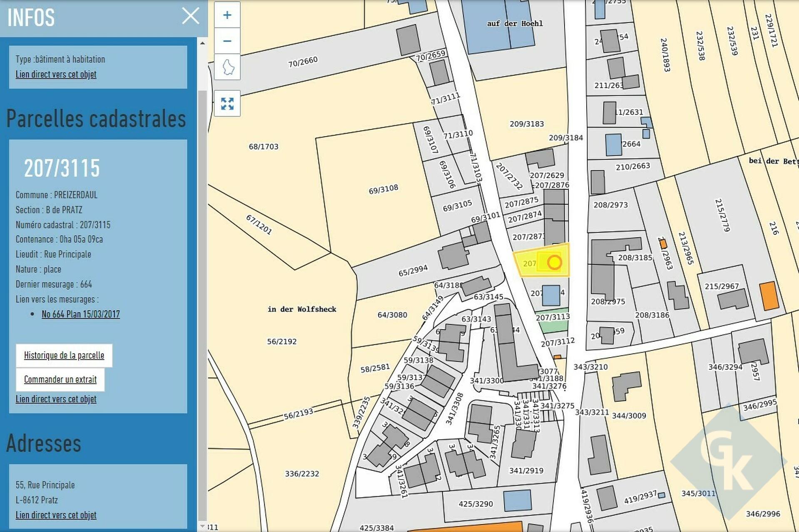The image size is (799, 532).
Task: Select parcel 215/2967 on the map
Action: pyautogui.click(x=722, y=286)
